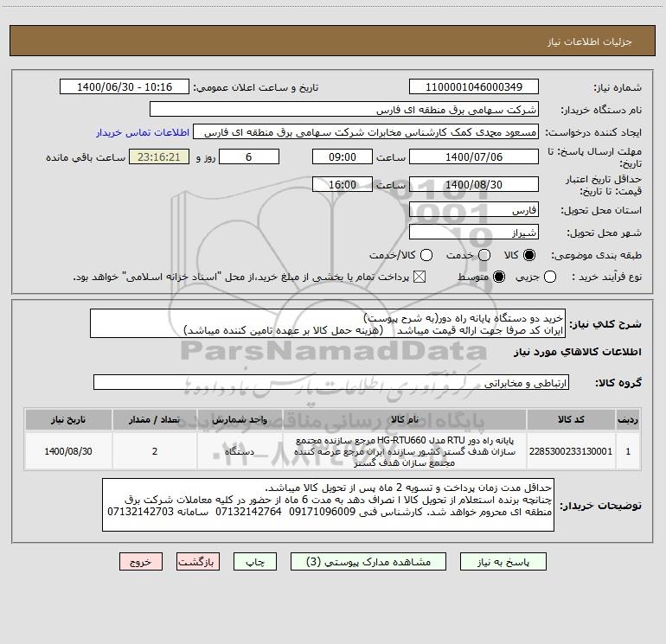Click the واحد شمارش column header
Image resolution: width=666 pixels, height=644 pixels.
240,419
